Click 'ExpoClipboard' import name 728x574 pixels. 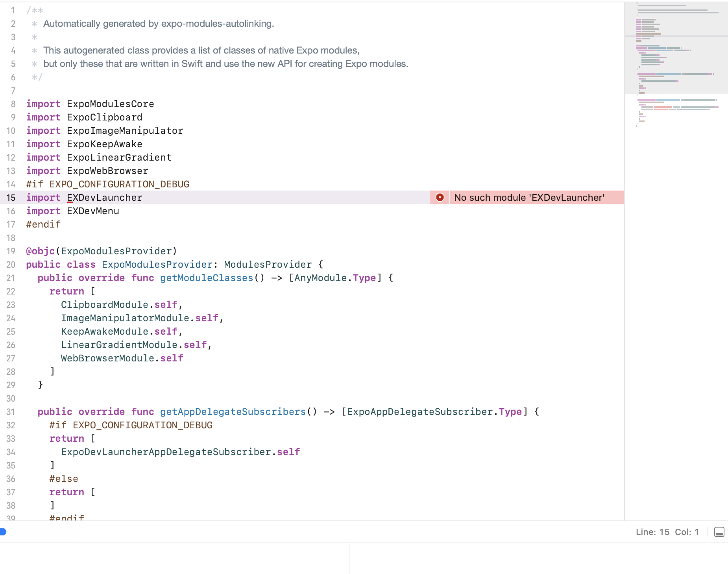105,117
